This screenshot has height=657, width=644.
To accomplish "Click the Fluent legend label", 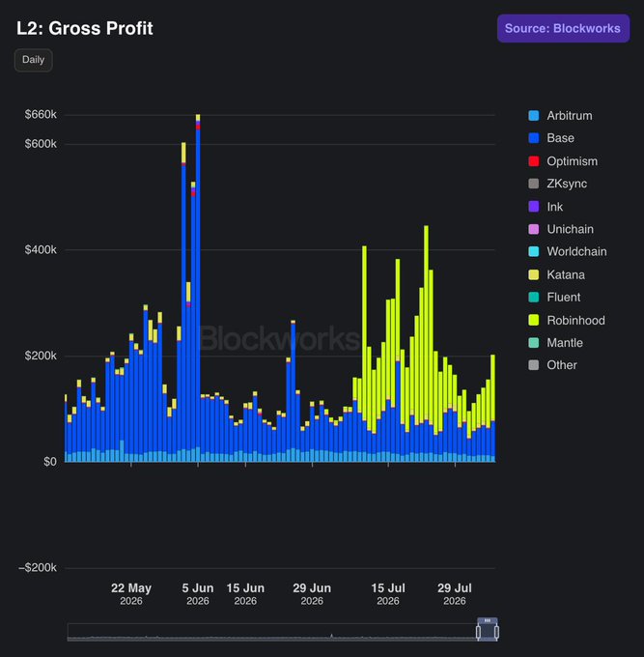I will (x=564, y=298).
